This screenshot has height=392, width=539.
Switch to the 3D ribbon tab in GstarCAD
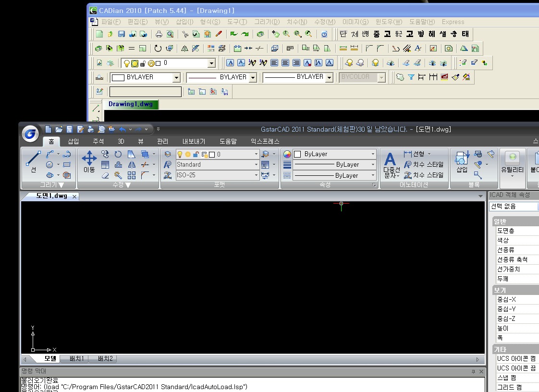tap(121, 141)
